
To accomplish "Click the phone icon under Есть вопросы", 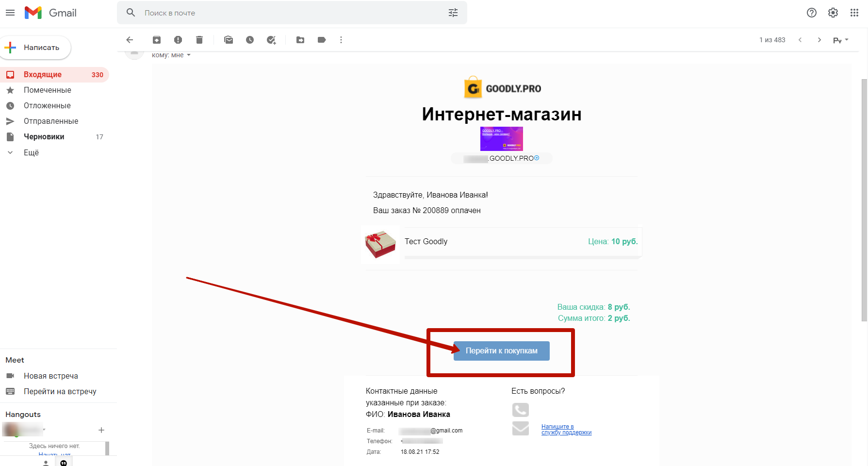I will coord(521,410).
